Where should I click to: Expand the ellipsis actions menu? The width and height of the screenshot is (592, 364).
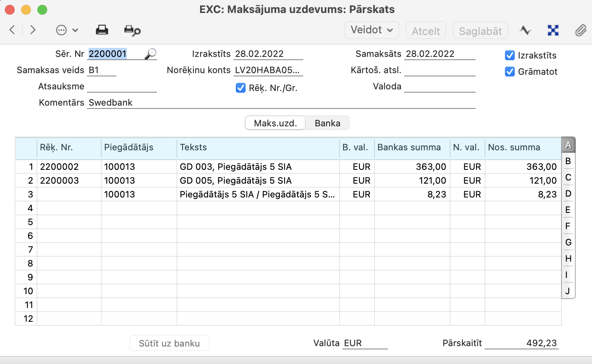[67, 30]
